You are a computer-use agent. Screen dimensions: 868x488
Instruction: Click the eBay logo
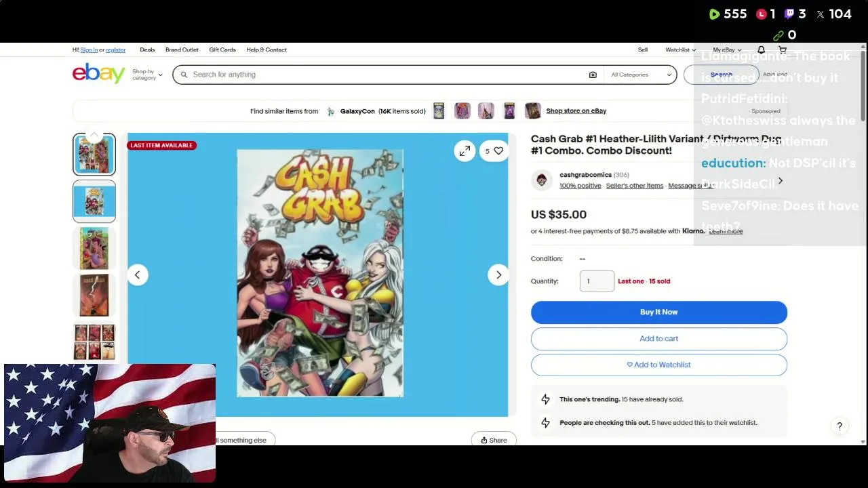tap(98, 73)
